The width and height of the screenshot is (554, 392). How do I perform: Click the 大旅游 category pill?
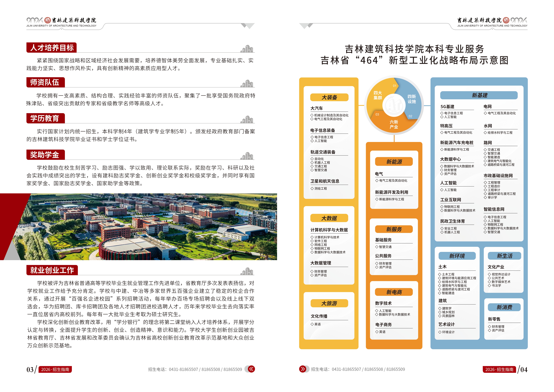[x=329, y=303]
